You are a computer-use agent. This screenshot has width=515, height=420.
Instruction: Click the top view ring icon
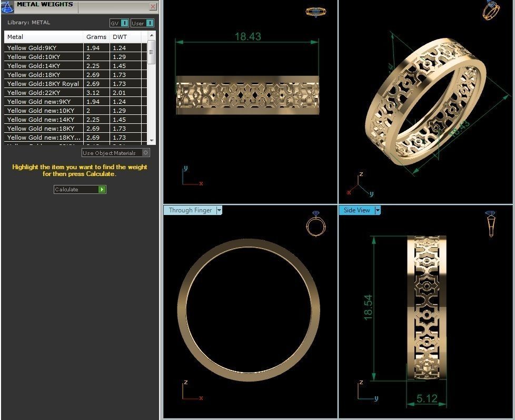pyautogui.click(x=316, y=12)
